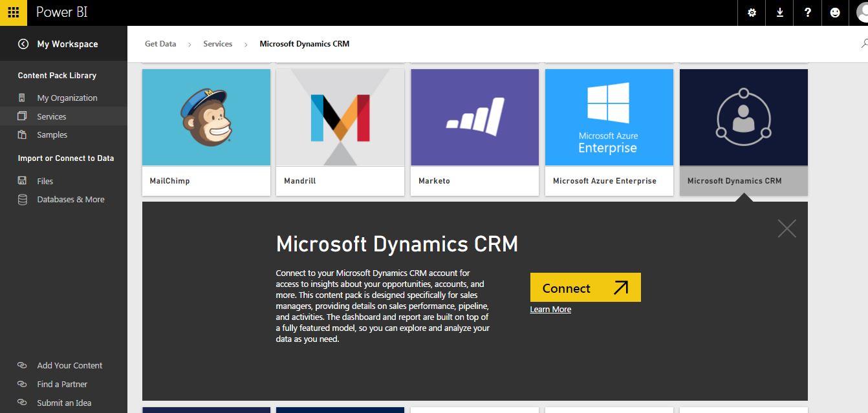The image size is (868, 413).
Task: Select Samples in sidebar
Action: (x=52, y=134)
